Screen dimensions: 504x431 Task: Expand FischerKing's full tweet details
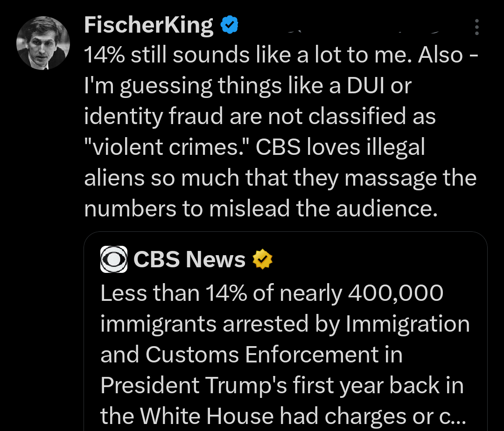[280, 131]
